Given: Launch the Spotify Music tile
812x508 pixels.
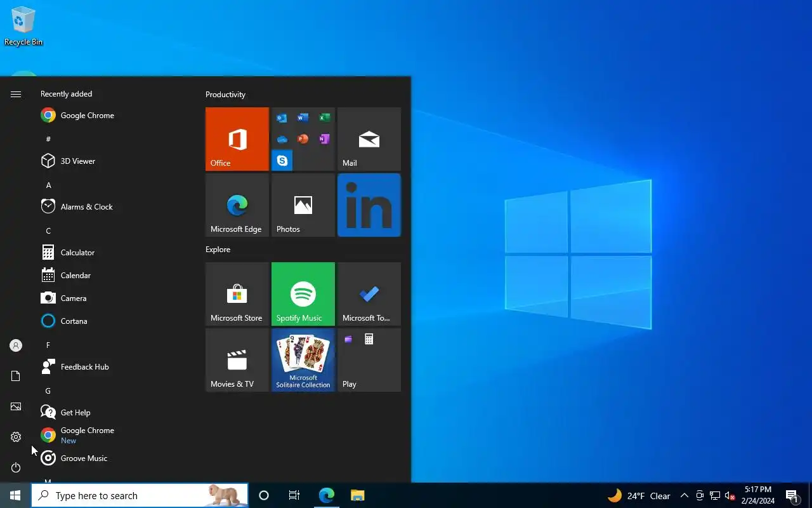Looking at the screenshot, I should click(x=303, y=294).
